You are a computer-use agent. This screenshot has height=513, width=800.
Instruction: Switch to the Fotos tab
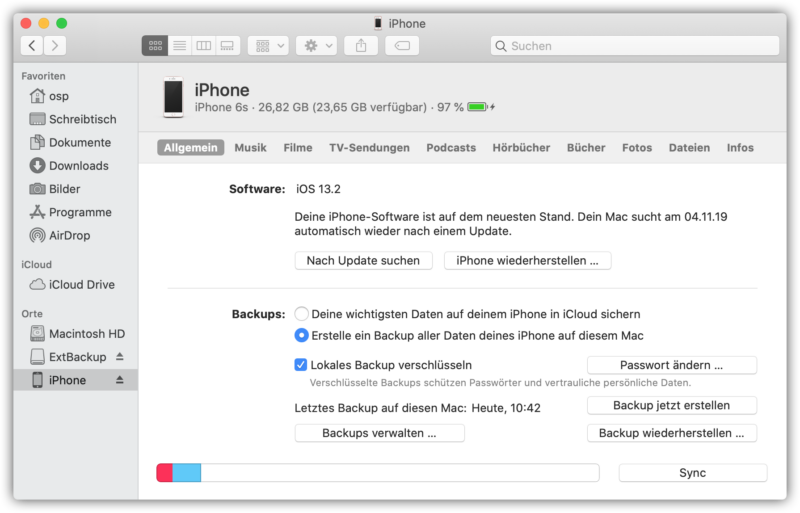coord(636,148)
